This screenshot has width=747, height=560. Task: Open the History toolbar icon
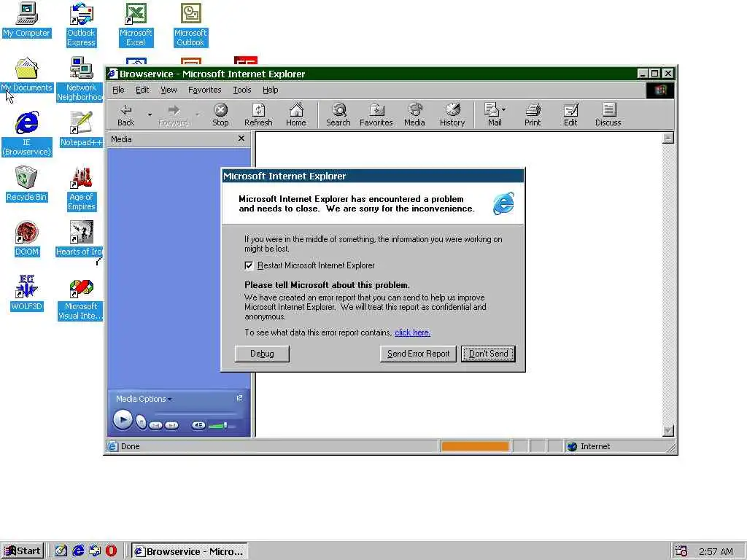pos(452,114)
